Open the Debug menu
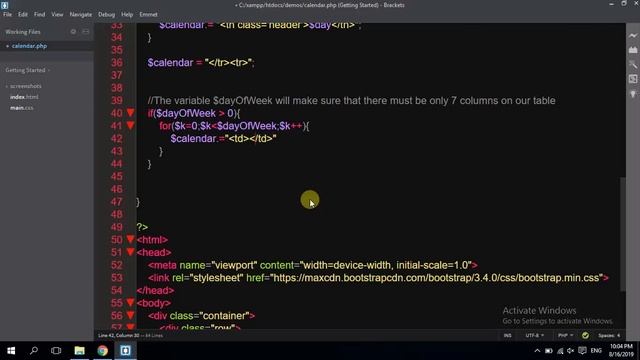640x360 pixels. click(x=107, y=14)
